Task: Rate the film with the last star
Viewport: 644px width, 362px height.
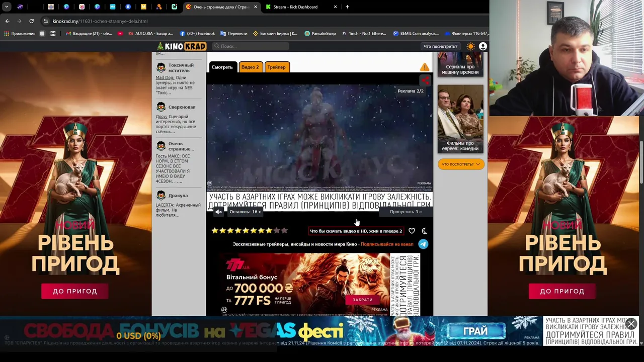Action: coord(284,231)
